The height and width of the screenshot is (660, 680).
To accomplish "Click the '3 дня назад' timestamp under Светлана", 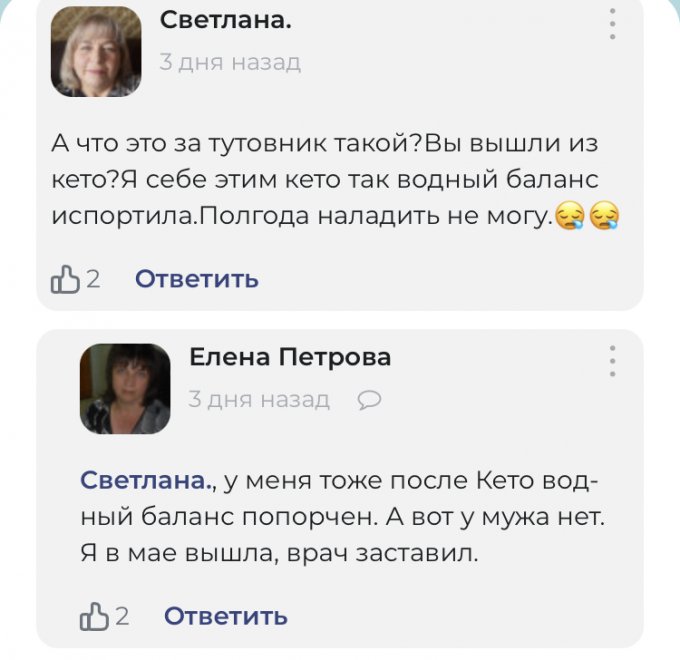I will pyautogui.click(x=230, y=62).
